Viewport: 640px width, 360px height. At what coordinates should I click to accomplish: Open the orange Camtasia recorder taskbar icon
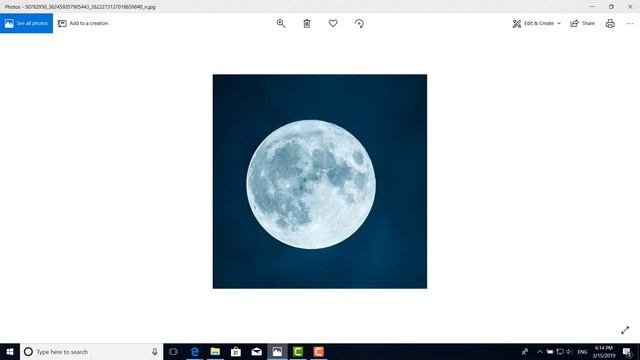pos(318,351)
